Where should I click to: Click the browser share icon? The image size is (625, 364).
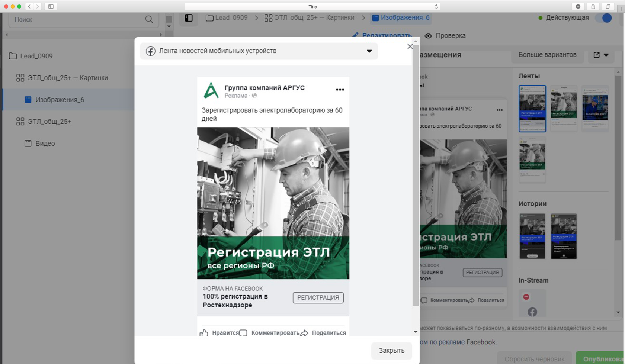point(593,6)
